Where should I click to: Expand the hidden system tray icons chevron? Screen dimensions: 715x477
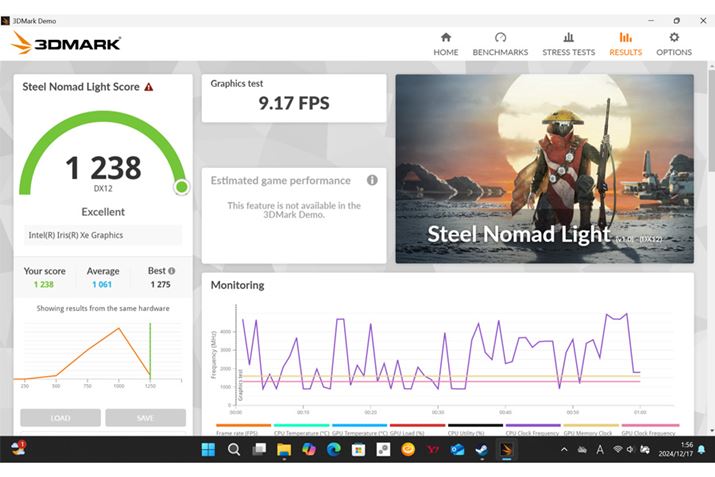tap(564, 450)
